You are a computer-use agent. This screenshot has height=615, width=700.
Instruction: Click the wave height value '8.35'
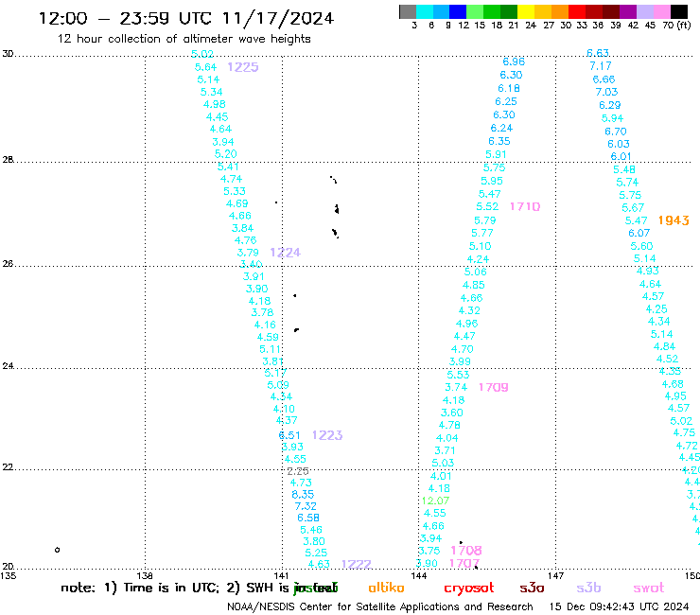pos(303,495)
